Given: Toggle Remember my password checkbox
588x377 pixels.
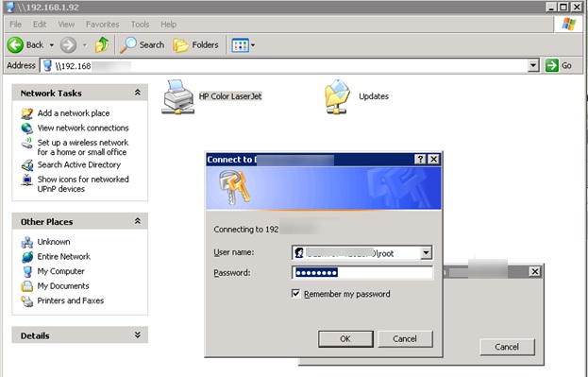Looking at the screenshot, I should point(295,294).
